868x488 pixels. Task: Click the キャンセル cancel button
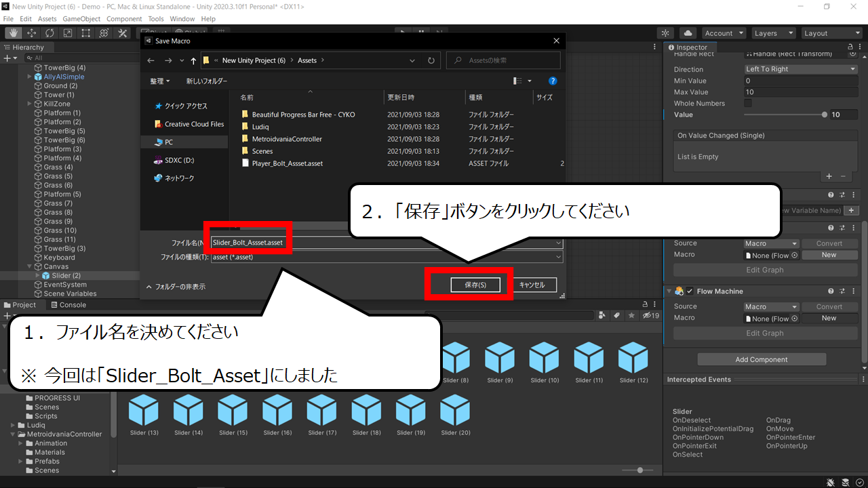coord(532,285)
